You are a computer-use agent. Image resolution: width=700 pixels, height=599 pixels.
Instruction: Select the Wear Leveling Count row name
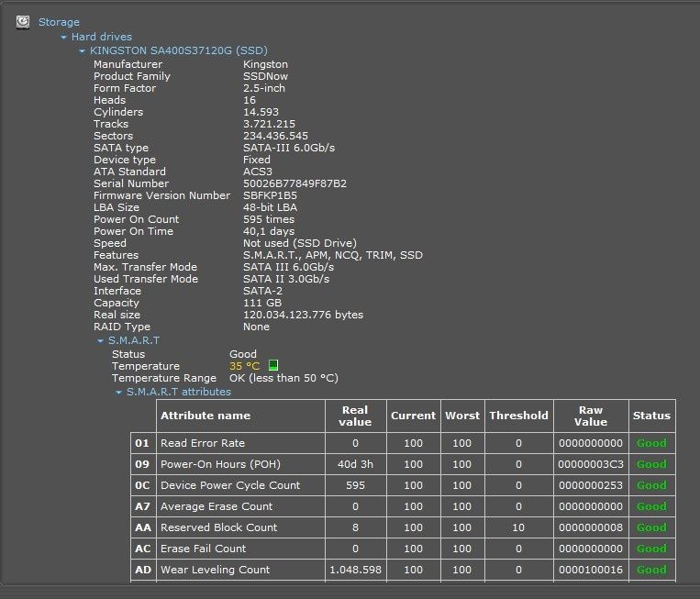216,570
